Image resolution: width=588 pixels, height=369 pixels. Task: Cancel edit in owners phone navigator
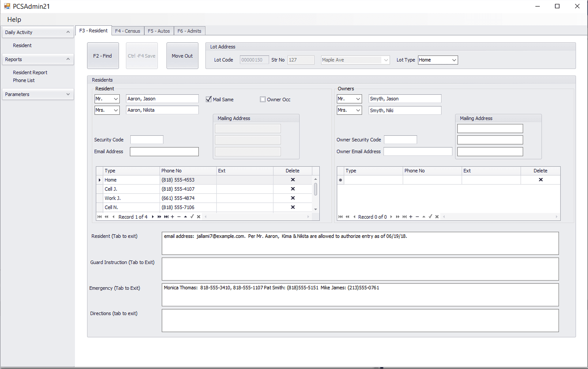(437, 217)
